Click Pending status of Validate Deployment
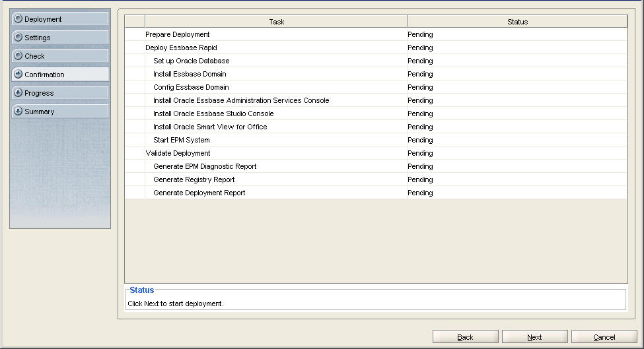The height and width of the screenshot is (349, 644). click(x=420, y=153)
